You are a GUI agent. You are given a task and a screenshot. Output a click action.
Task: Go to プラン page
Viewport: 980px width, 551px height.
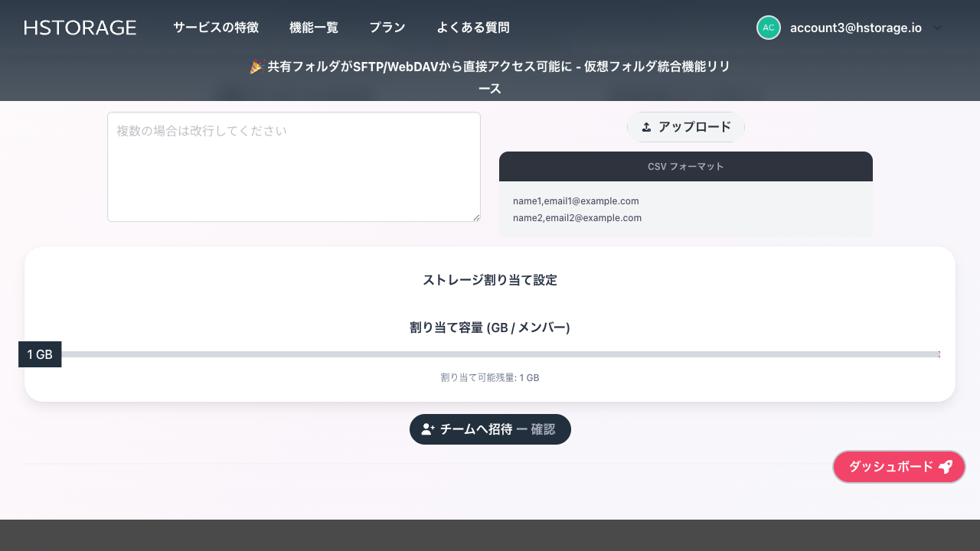(387, 28)
